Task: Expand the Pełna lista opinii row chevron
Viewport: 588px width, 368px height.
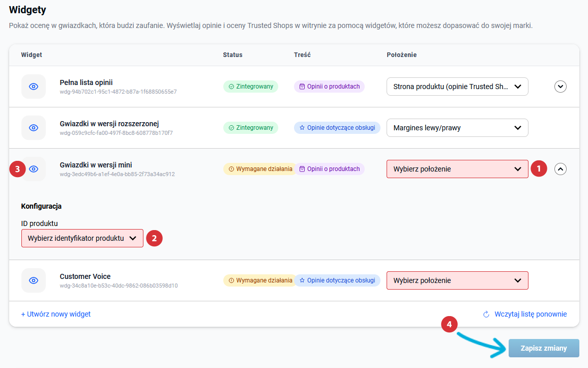Action: tap(560, 87)
